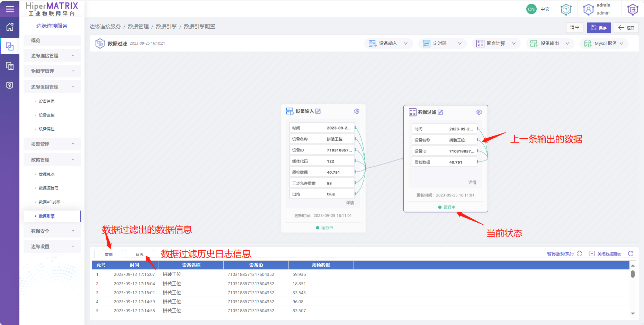Expand 数据安全 menu
This screenshot has width=644, height=325.
click(52, 231)
